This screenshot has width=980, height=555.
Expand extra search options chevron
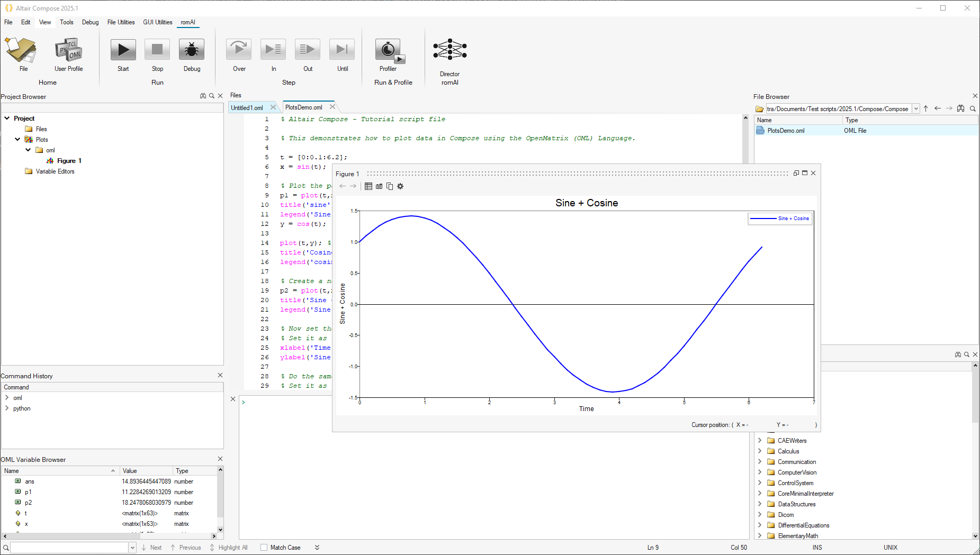click(x=317, y=548)
